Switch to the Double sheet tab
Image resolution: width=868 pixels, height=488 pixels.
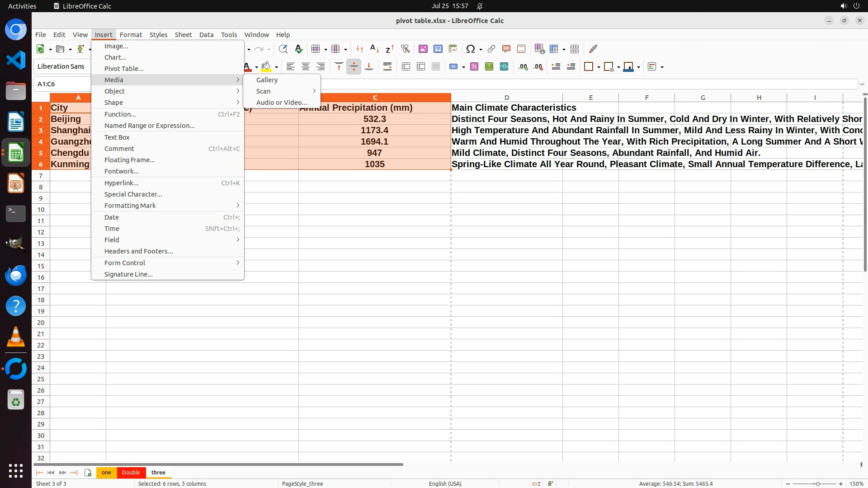tap(131, 472)
